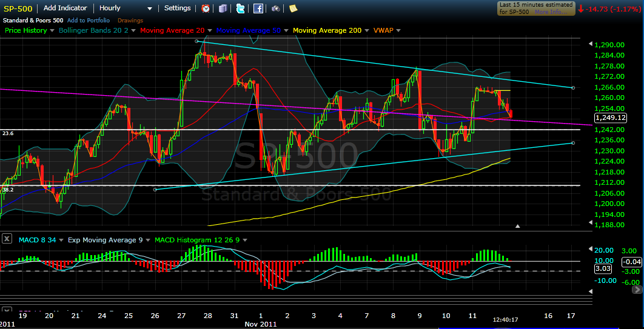Expand Moving Average 200 dropdown
The width and height of the screenshot is (644, 329).
(x=367, y=30)
